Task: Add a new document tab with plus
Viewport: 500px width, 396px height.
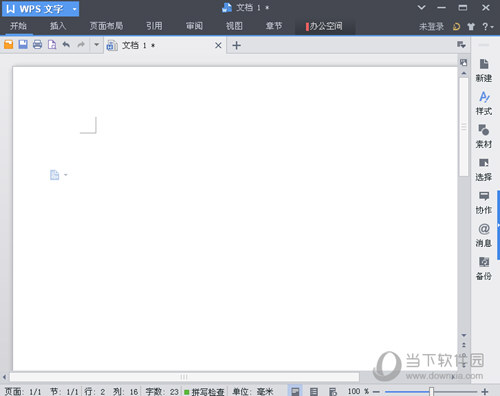Action: coord(236,45)
